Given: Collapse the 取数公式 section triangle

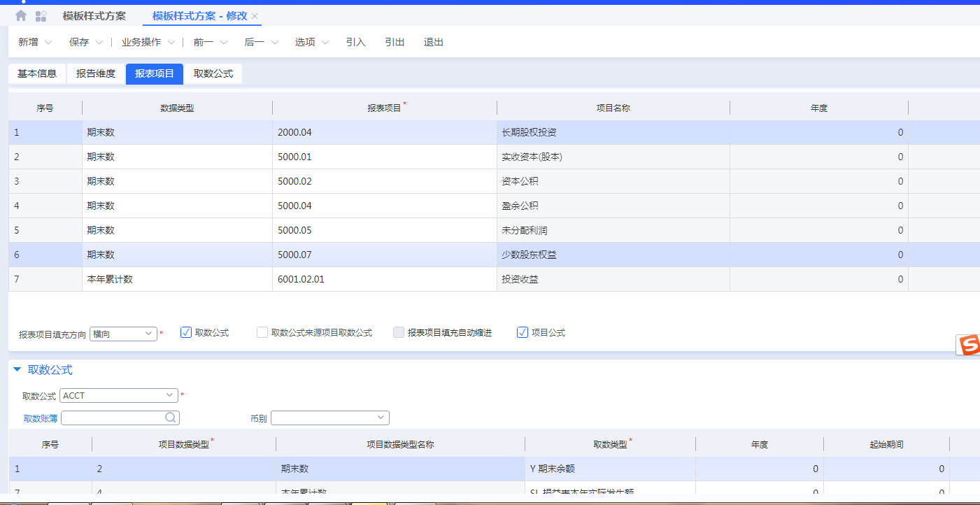Looking at the screenshot, I should 17,370.
